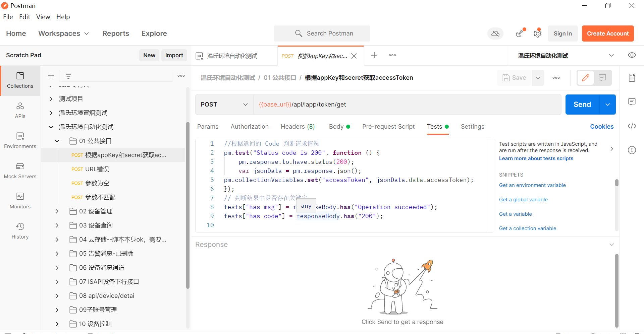
Task: Open collections panel more options menu
Action: click(181, 76)
